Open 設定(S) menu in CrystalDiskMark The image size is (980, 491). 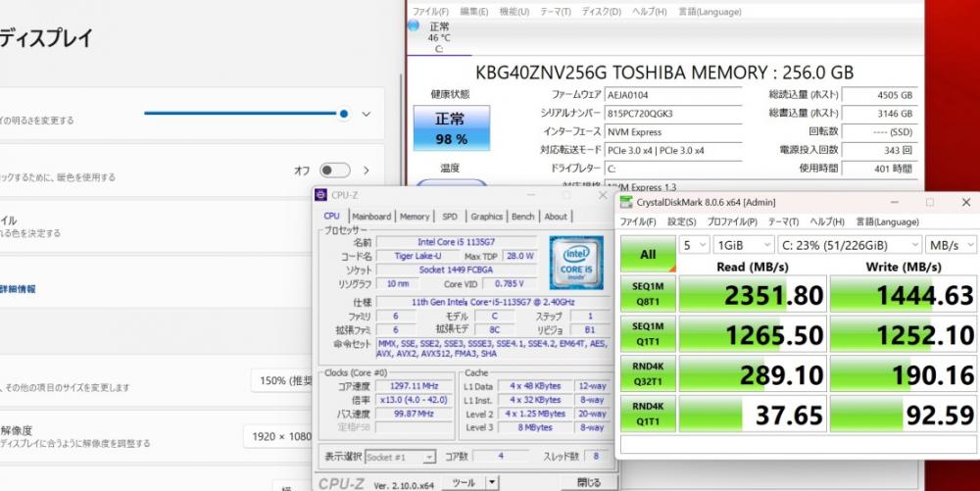681,221
